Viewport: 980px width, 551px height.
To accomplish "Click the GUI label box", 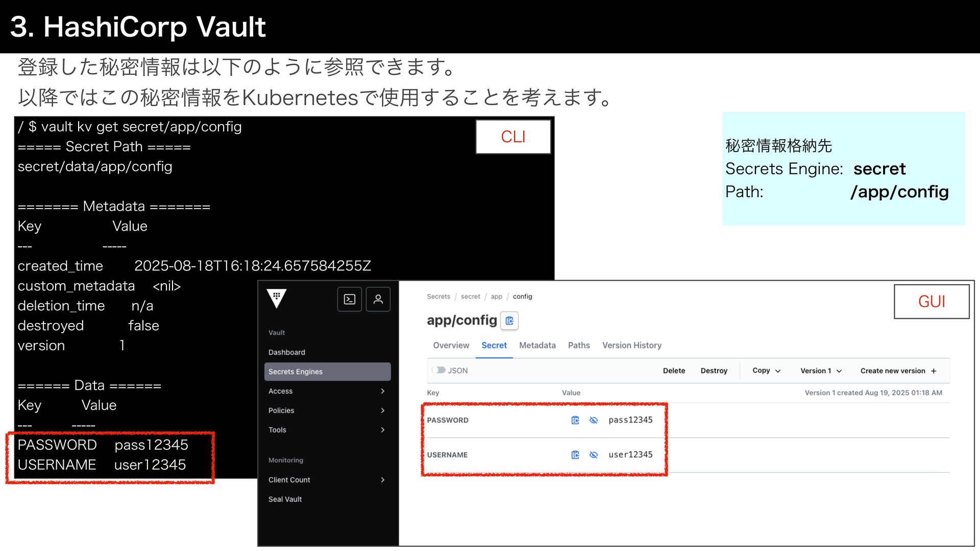I will click(932, 302).
